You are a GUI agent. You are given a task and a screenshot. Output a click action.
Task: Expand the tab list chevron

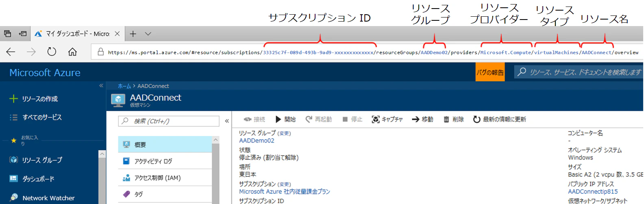coord(148,34)
